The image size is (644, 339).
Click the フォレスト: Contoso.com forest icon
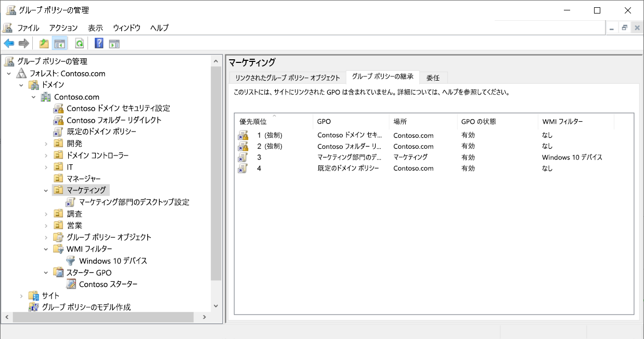tap(21, 73)
